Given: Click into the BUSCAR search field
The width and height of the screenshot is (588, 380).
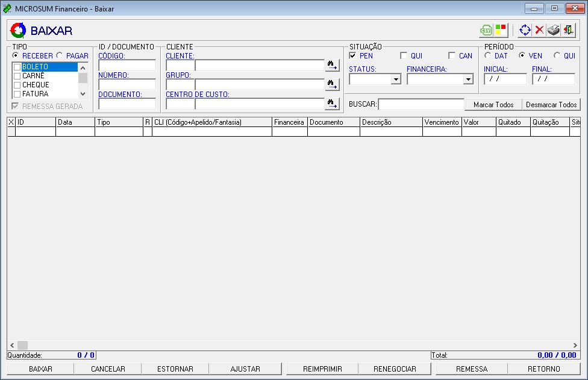Looking at the screenshot, I should pyautogui.click(x=421, y=104).
